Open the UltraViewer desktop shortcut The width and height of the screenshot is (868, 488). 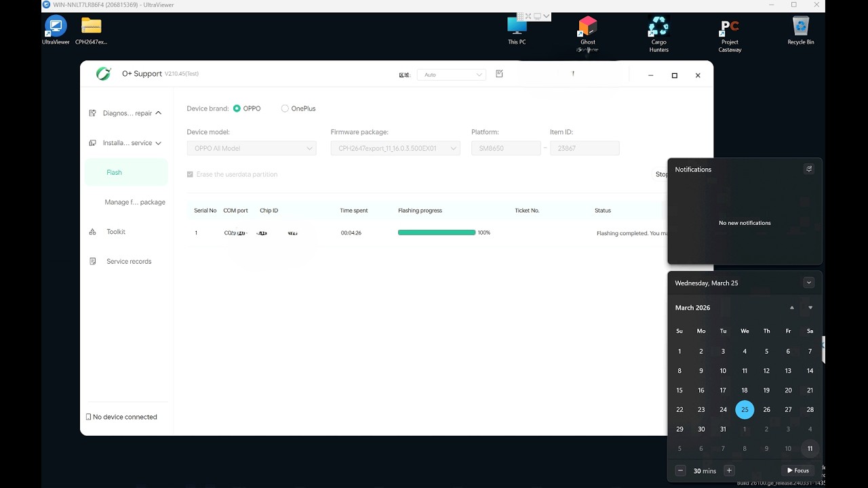click(x=56, y=30)
